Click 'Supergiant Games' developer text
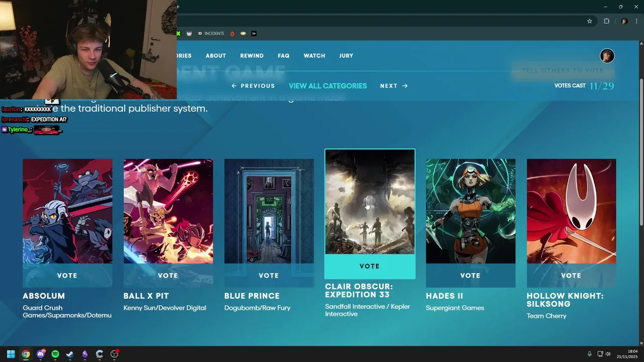This screenshot has height=362, width=644. (x=455, y=308)
